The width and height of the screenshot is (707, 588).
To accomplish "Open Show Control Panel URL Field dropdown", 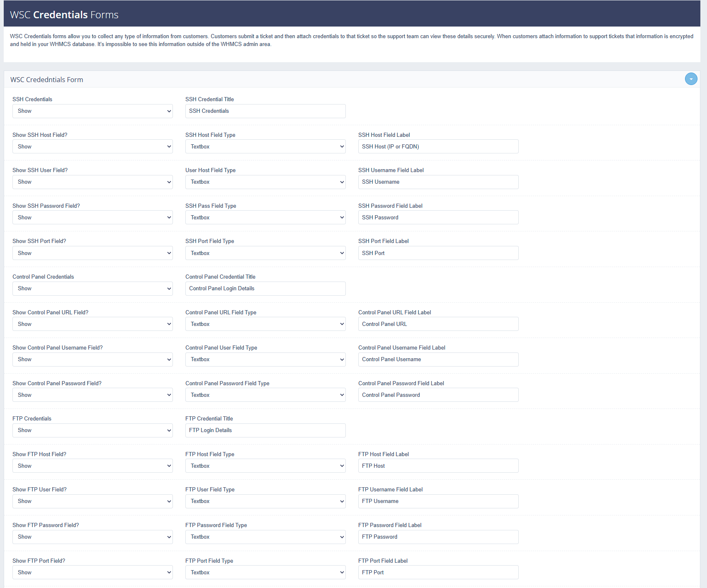I will click(x=92, y=324).
